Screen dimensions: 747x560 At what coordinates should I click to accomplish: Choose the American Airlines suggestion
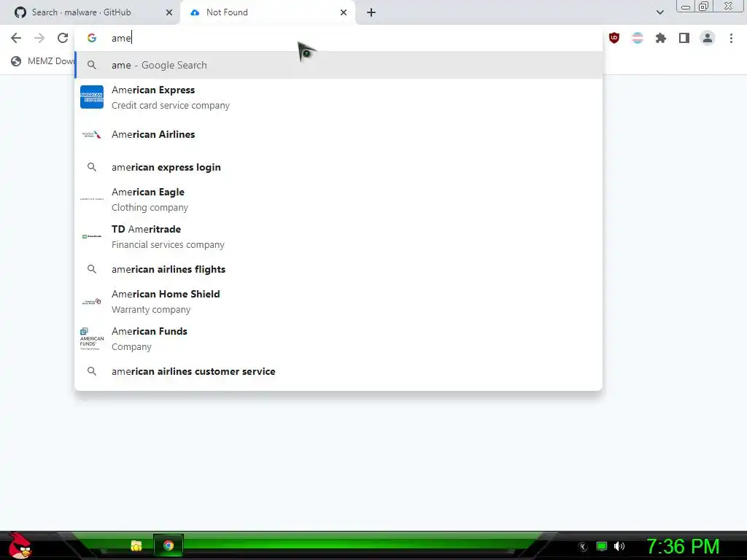click(x=338, y=134)
